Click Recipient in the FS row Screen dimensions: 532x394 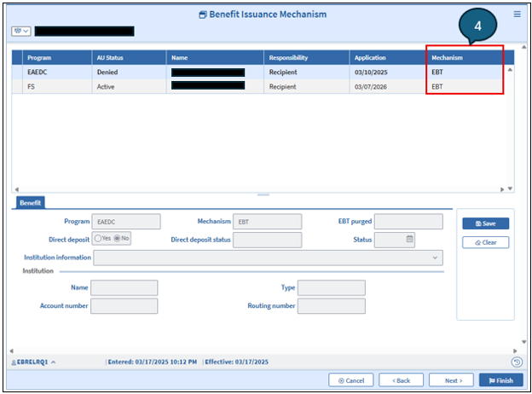[283, 87]
